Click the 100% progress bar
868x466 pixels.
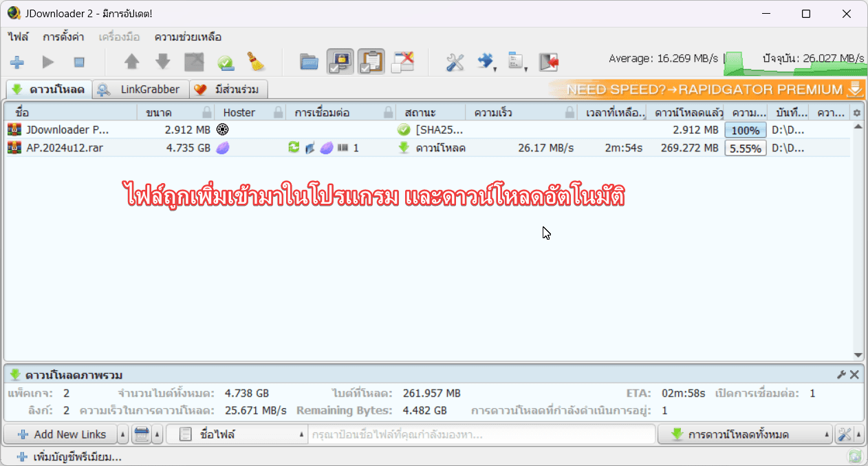(x=746, y=130)
